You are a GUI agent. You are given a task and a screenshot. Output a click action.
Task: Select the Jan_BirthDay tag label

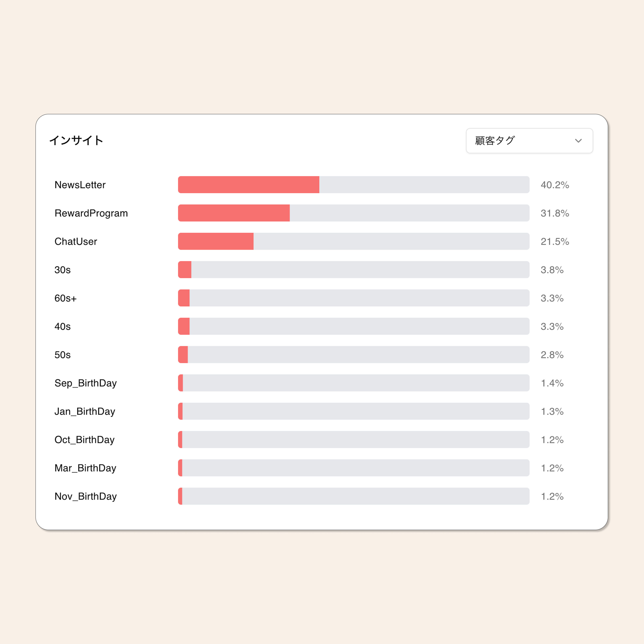pos(85,411)
